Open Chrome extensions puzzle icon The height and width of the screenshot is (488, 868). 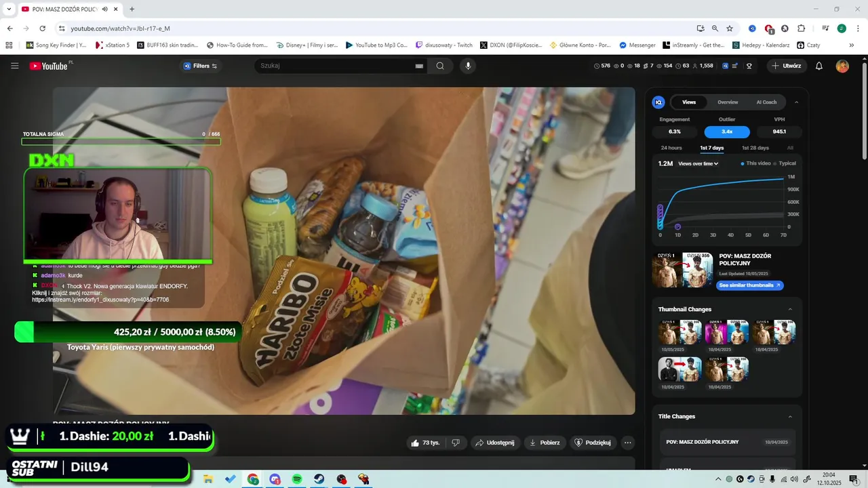pyautogui.click(x=801, y=28)
